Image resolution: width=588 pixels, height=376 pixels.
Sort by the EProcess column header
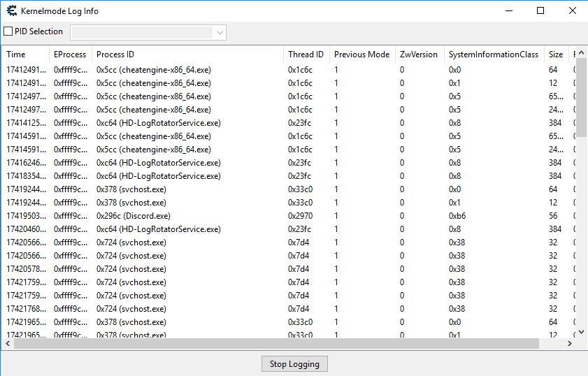(71, 55)
